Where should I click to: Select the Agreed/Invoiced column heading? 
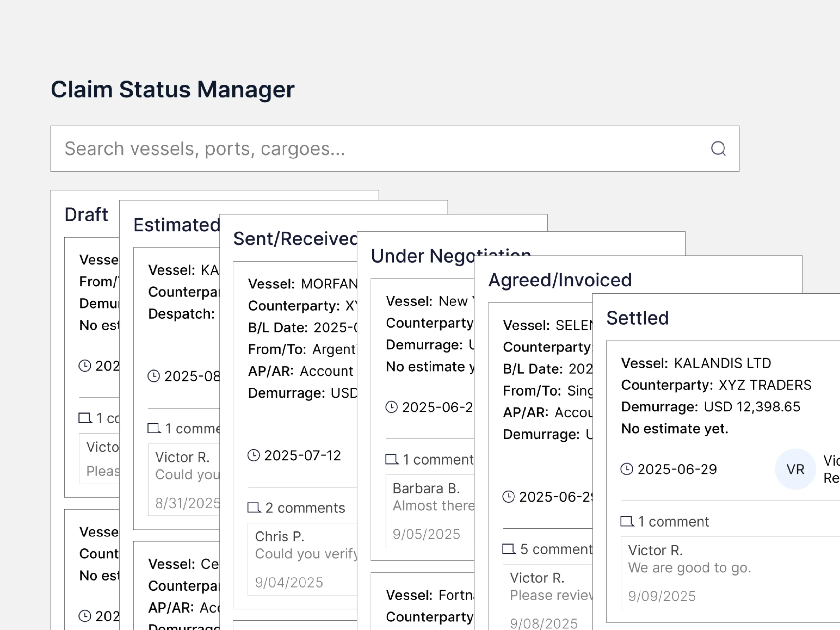560,280
